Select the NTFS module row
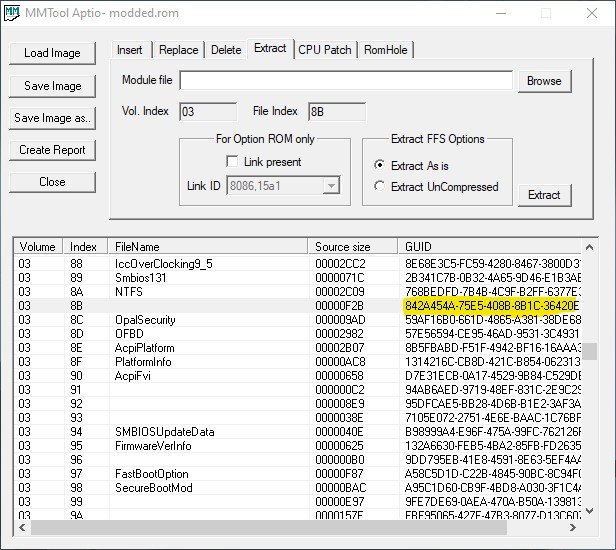616x550 pixels. tap(298, 292)
